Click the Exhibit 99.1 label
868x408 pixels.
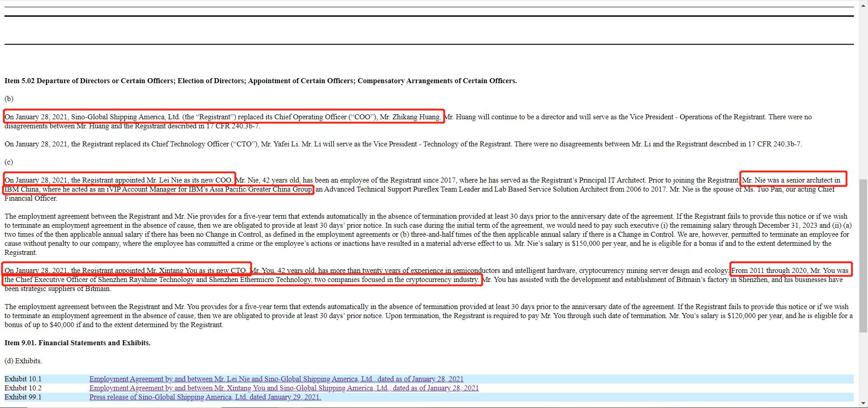tap(23, 397)
